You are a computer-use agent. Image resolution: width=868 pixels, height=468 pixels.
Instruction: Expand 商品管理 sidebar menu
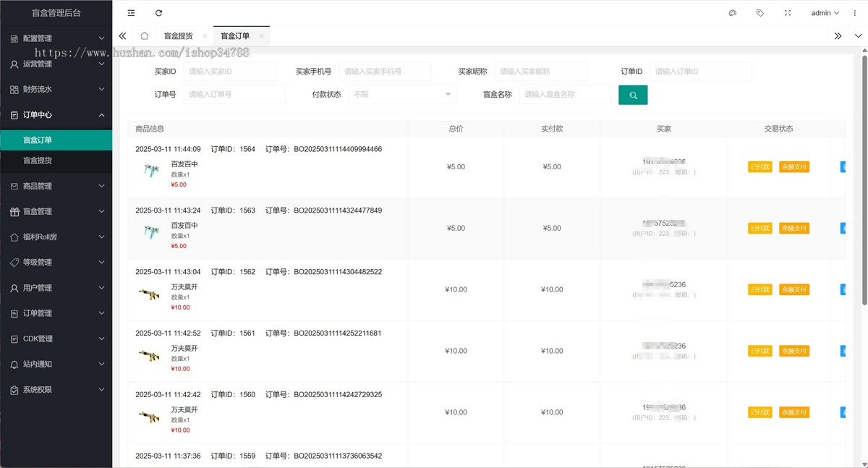56,186
